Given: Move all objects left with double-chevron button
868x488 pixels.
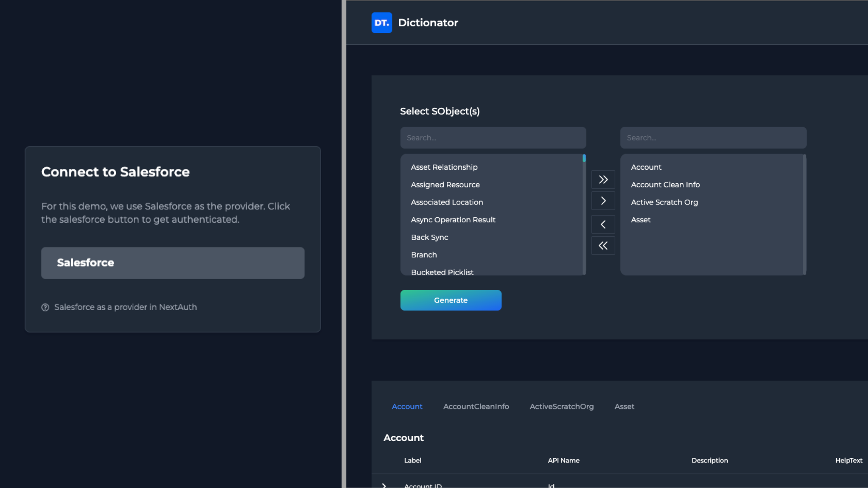Looking at the screenshot, I should tap(603, 246).
